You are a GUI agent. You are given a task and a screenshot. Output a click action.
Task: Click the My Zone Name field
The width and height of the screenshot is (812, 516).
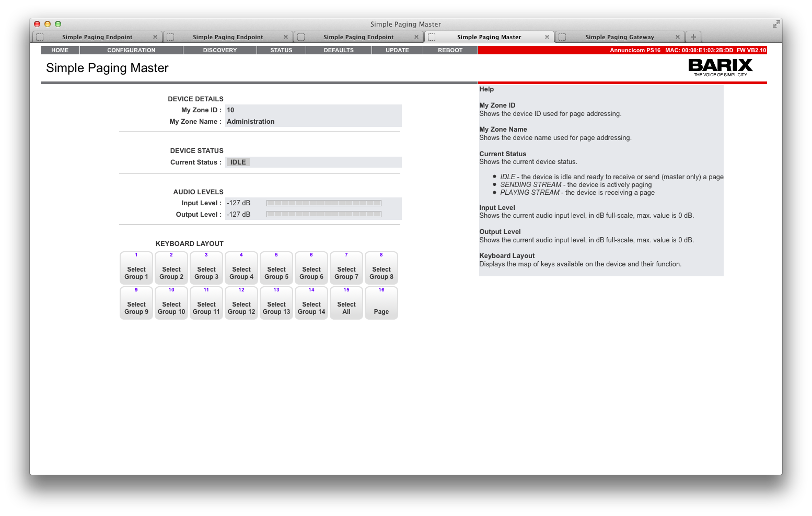click(x=313, y=122)
